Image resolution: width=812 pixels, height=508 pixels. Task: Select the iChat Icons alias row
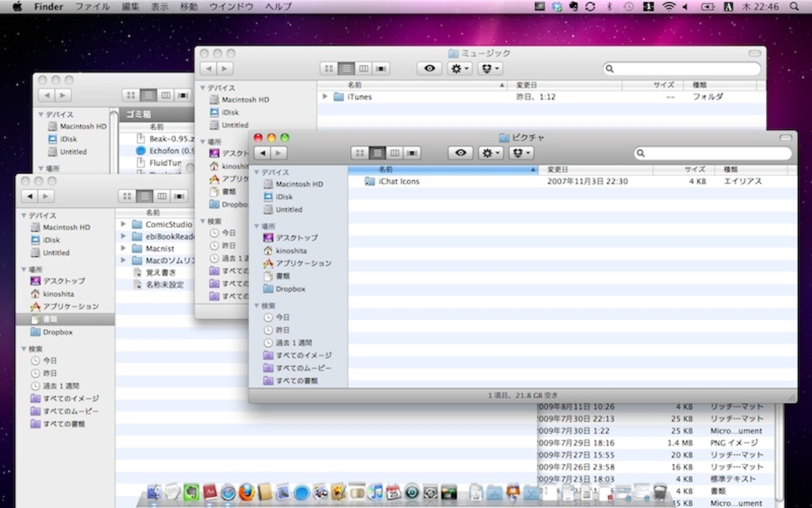[572, 182]
